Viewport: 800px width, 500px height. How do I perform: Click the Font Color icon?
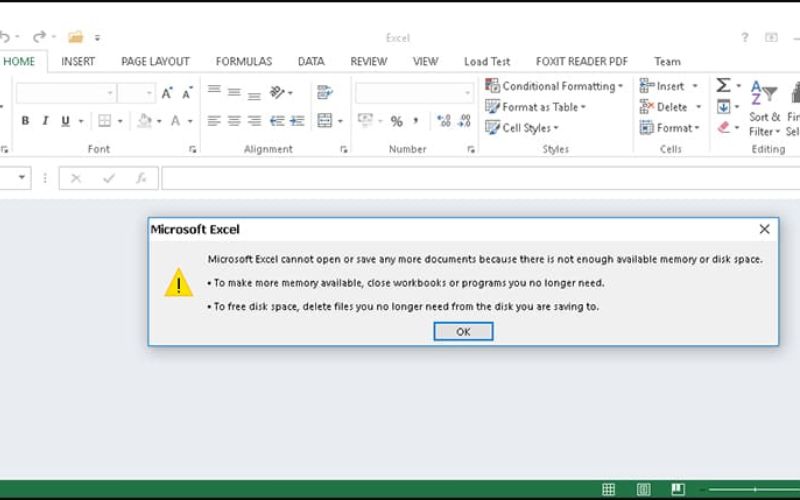tap(176, 121)
